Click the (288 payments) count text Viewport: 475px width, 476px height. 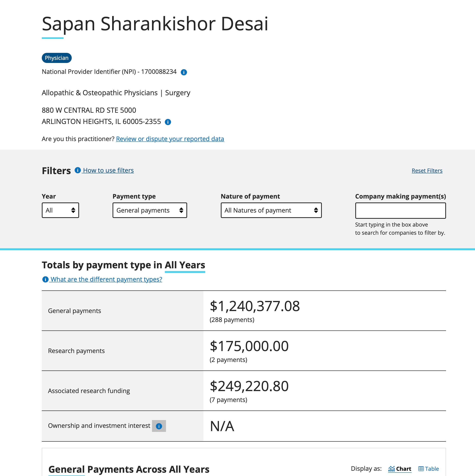[232, 320]
